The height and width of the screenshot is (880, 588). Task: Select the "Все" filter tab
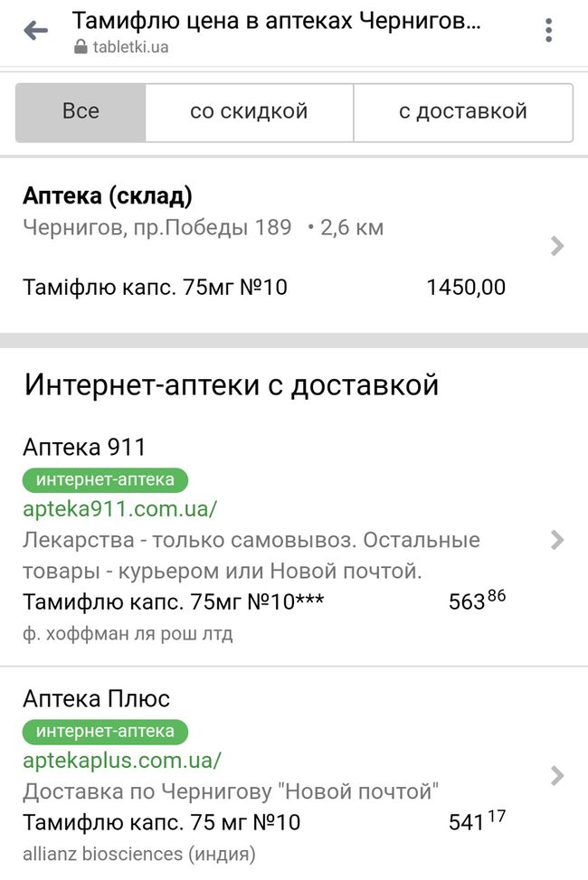click(81, 112)
